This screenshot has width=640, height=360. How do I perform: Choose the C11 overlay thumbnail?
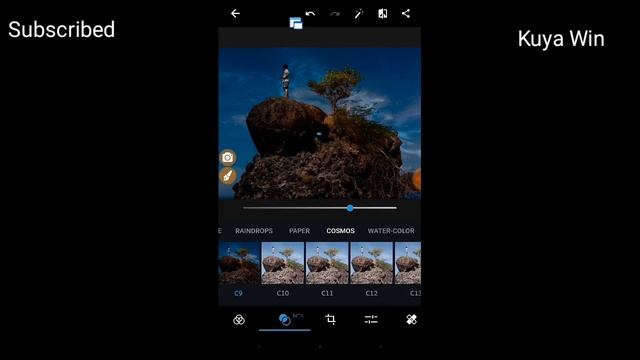click(x=327, y=263)
